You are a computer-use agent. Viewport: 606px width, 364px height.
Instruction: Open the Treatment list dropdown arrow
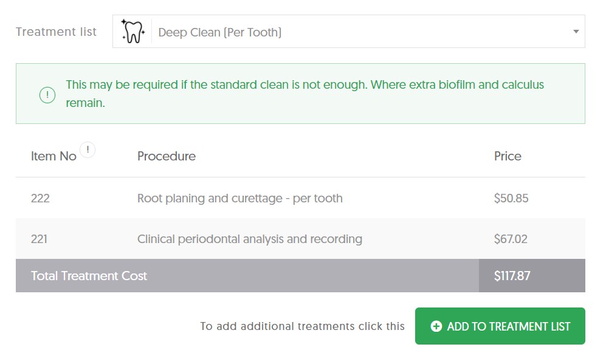point(576,32)
